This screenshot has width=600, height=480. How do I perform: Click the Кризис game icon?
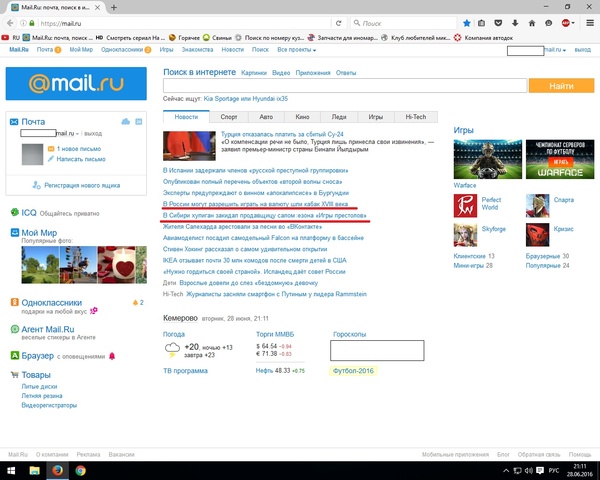point(537,235)
